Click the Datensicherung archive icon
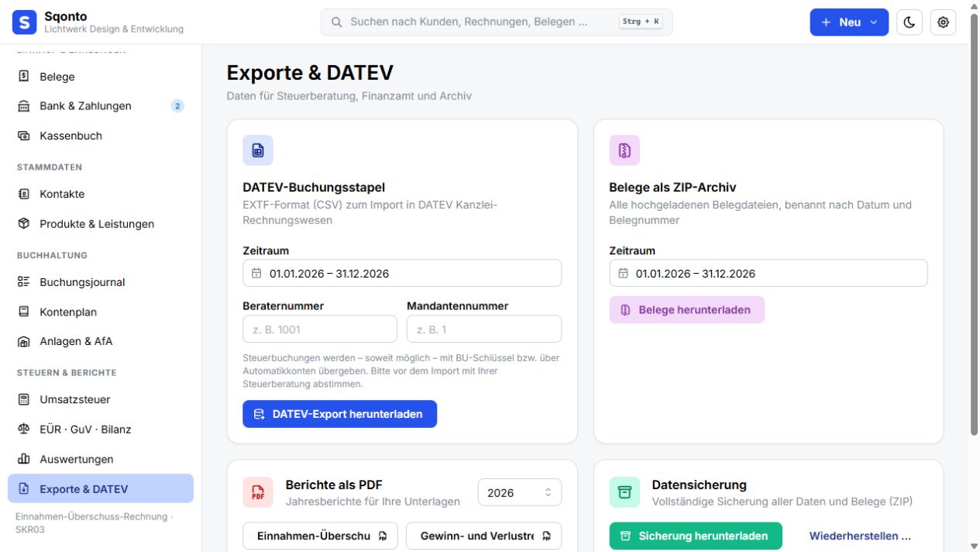Viewport: 980px width, 552px height. (624, 492)
